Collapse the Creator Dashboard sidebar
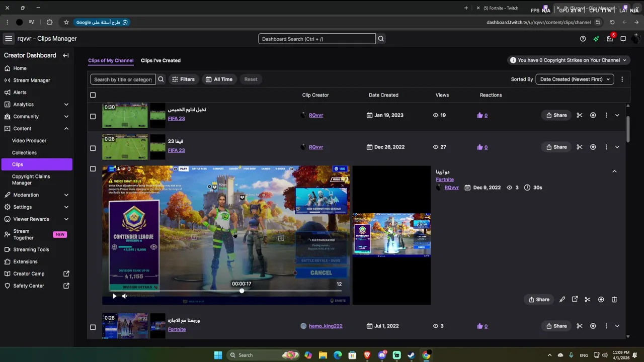 66,55
